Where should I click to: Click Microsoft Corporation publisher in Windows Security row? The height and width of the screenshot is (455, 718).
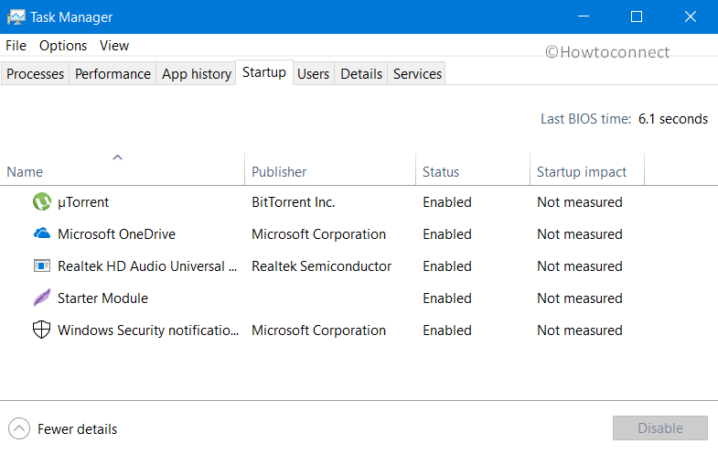pos(319,330)
